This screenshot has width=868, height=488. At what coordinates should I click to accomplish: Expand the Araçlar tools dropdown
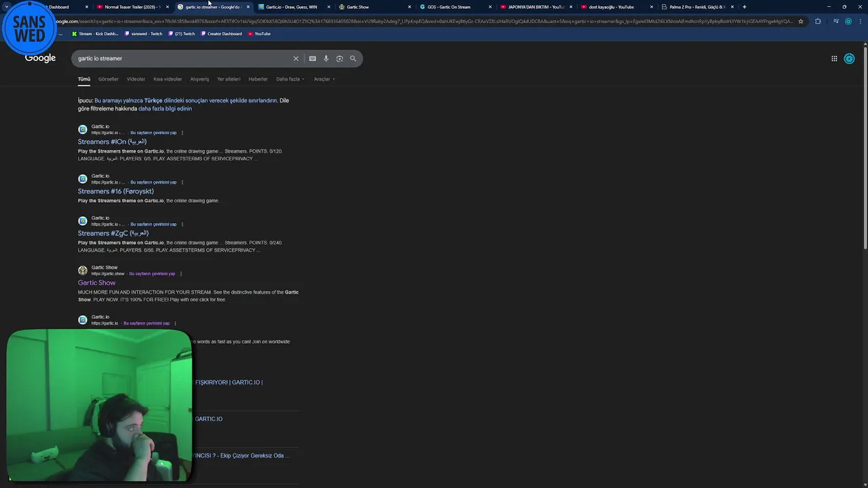(324, 79)
